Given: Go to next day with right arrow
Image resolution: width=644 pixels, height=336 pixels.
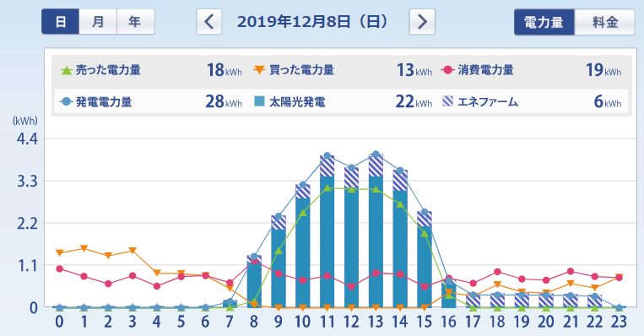Looking at the screenshot, I should [422, 21].
